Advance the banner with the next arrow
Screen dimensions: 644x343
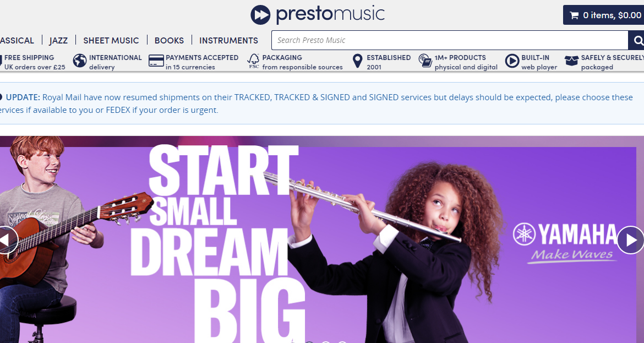tap(631, 240)
